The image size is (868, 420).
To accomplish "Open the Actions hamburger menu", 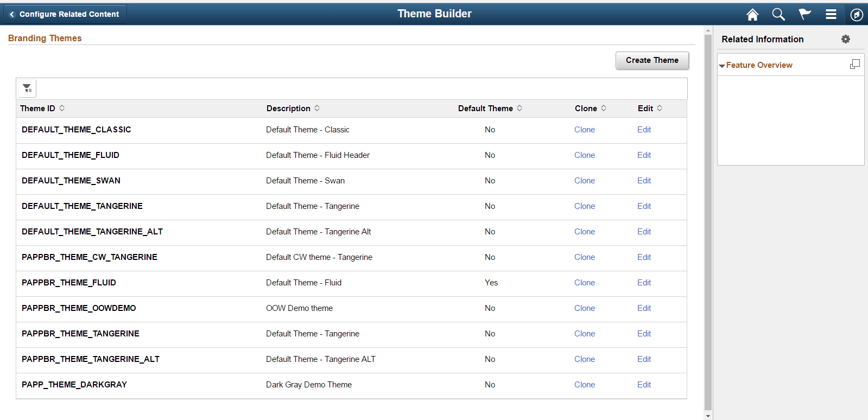I will 831,15.
